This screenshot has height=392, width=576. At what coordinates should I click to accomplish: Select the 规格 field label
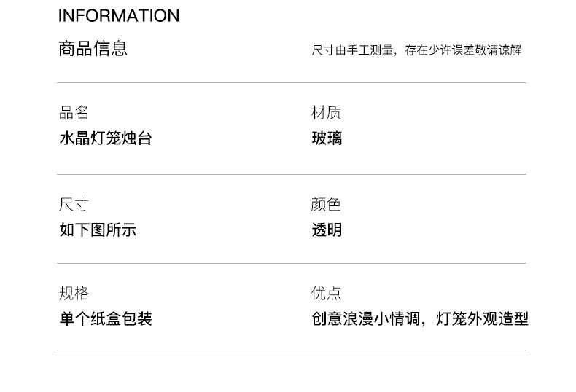[74, 293]
